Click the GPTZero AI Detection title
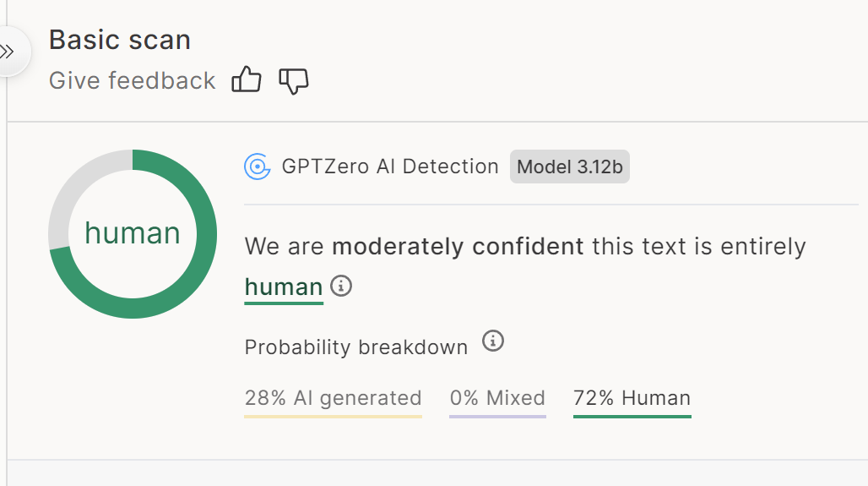 click(x=390, y=167)
